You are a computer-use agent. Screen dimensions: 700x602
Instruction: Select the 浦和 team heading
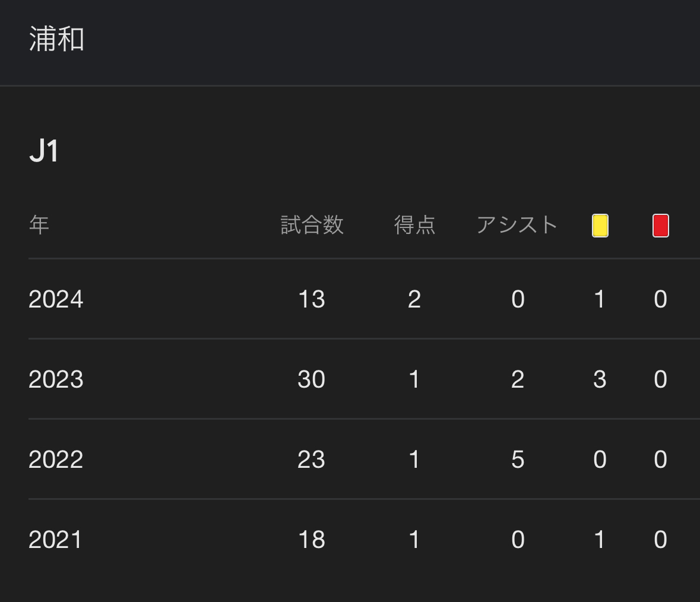coord(56,39)
